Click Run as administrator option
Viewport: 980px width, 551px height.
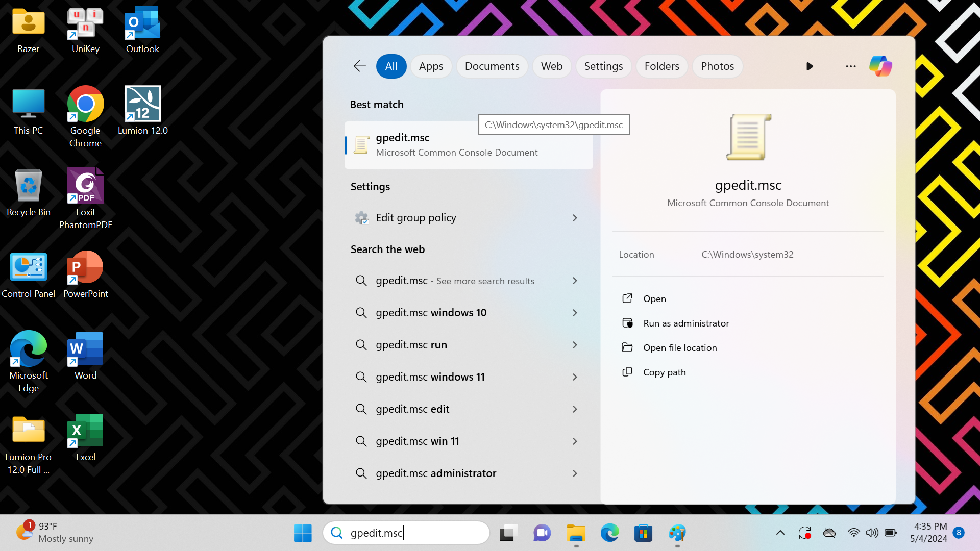pos(686,323)
